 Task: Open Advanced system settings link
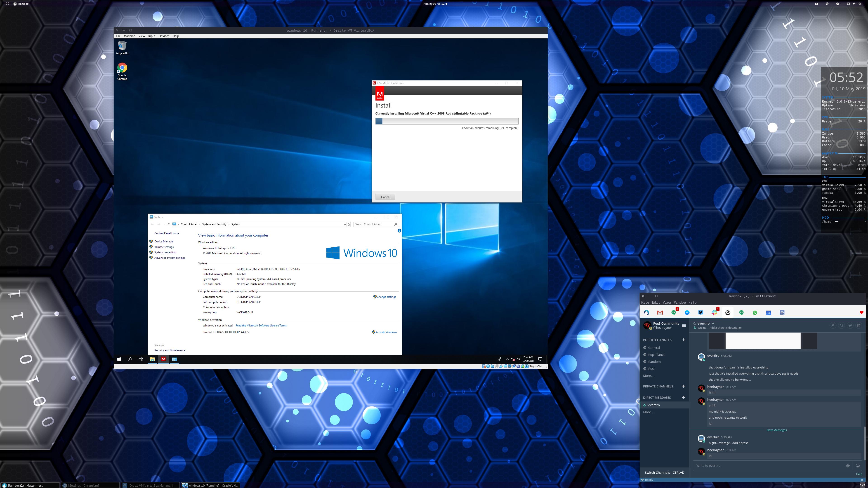point(170,258)
